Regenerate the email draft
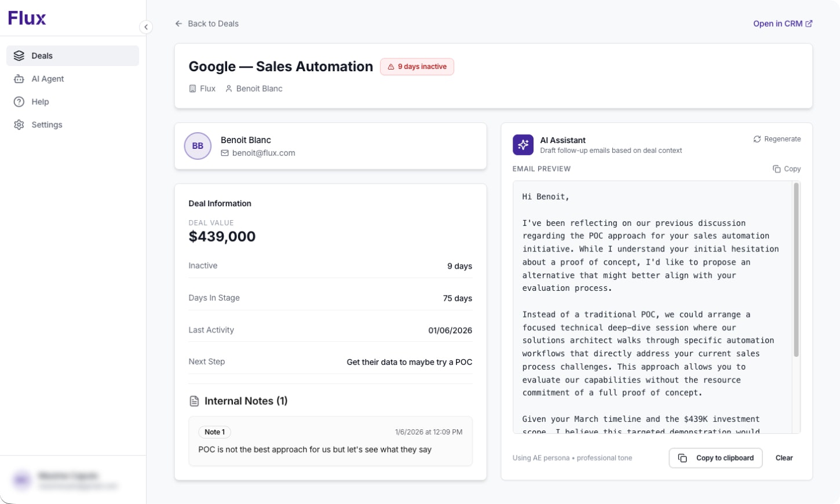The image size is (840, 504). coord(777,139)
